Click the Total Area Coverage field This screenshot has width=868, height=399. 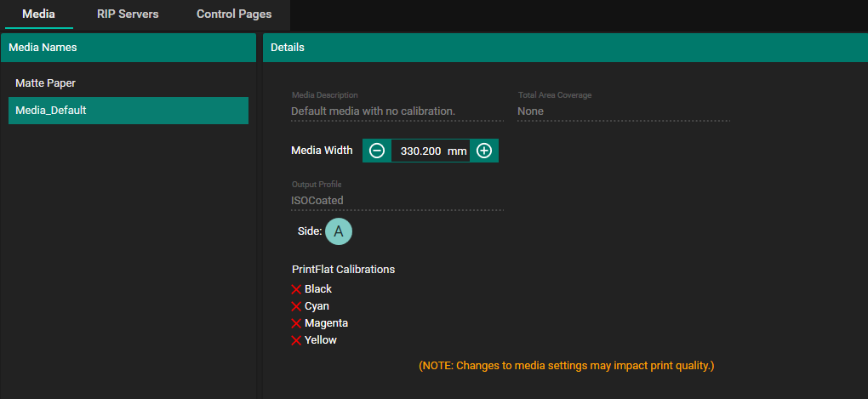(x=623, y=111)
